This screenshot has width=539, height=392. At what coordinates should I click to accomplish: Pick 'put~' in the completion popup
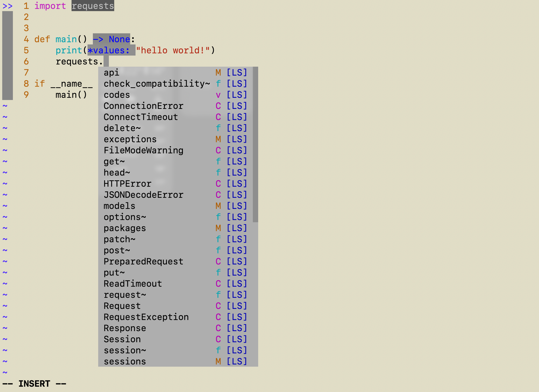pos(175,272)
